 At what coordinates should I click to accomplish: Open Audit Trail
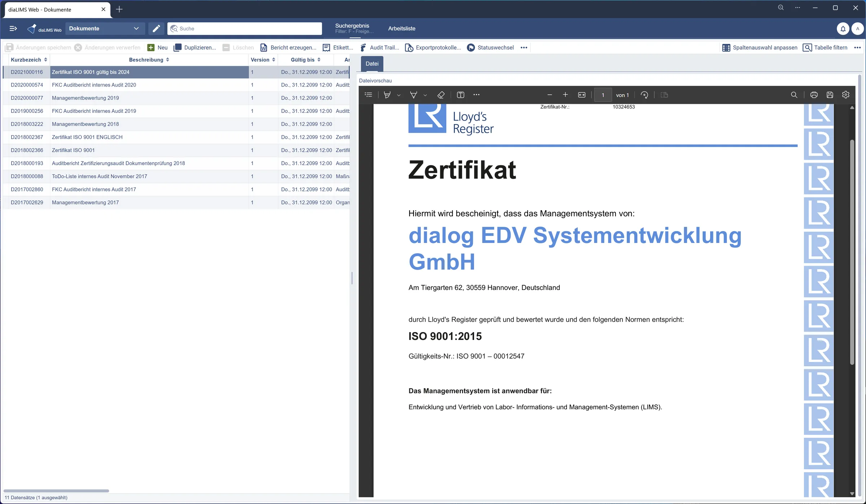tap(380, 48)
